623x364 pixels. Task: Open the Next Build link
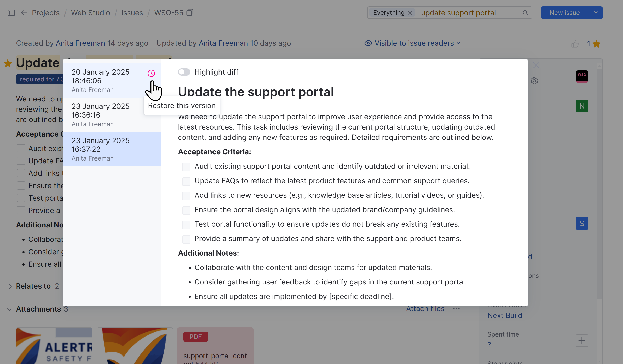click(505, 315)
